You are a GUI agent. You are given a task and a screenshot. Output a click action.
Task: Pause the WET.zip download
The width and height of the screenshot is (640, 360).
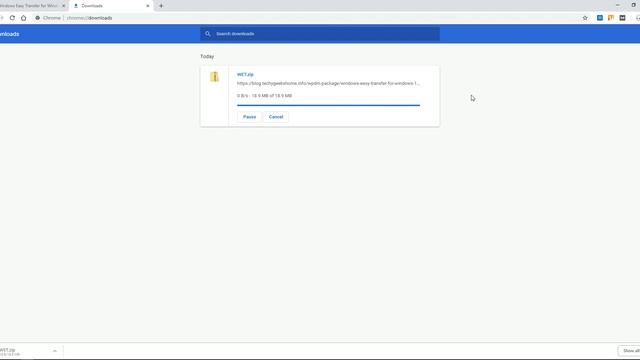point(249,117)
